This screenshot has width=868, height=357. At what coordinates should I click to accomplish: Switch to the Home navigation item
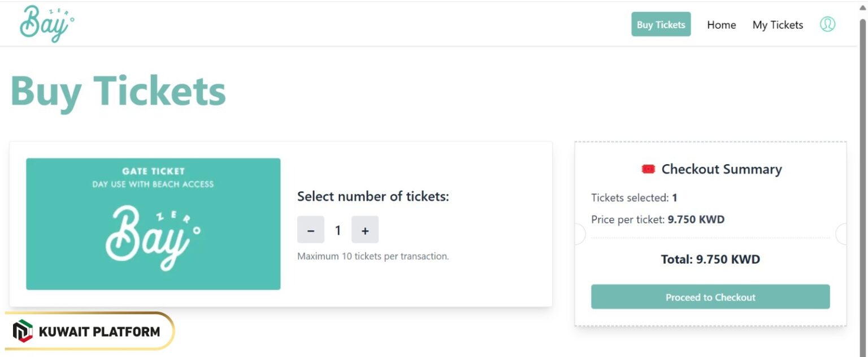click(721, 25)
